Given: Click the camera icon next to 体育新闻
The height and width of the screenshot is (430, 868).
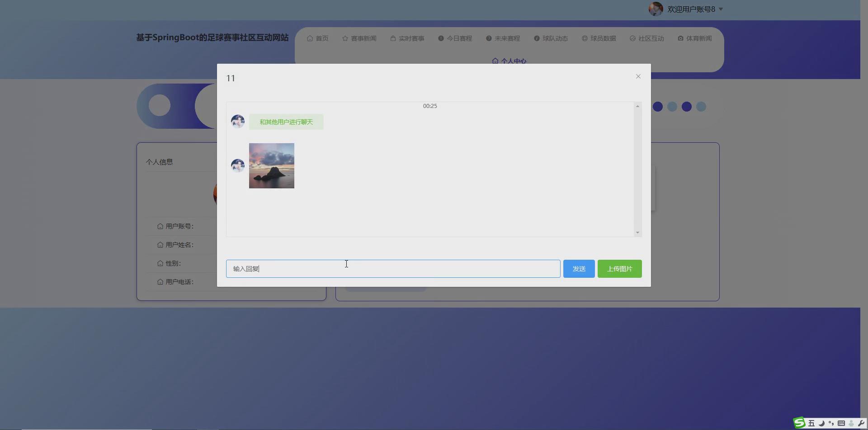Looking at the screenshot, I should coord(680,38).
